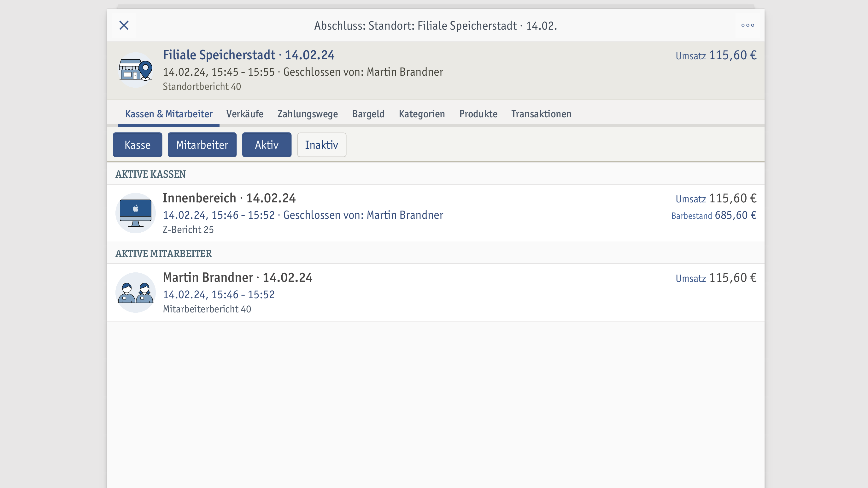Click the Mitarbeiterbericht 40 label

pyautogui.click(x=207, y=309)
